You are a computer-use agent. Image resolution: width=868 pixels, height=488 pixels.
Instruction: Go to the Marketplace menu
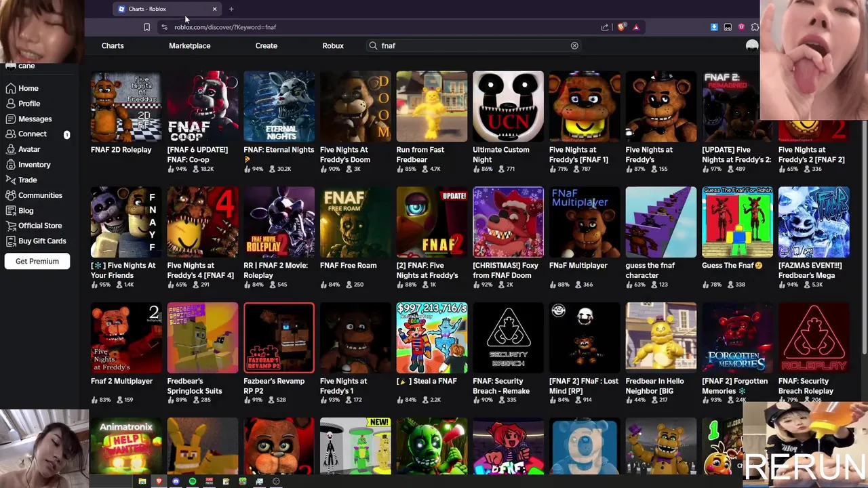coord(190,45)
